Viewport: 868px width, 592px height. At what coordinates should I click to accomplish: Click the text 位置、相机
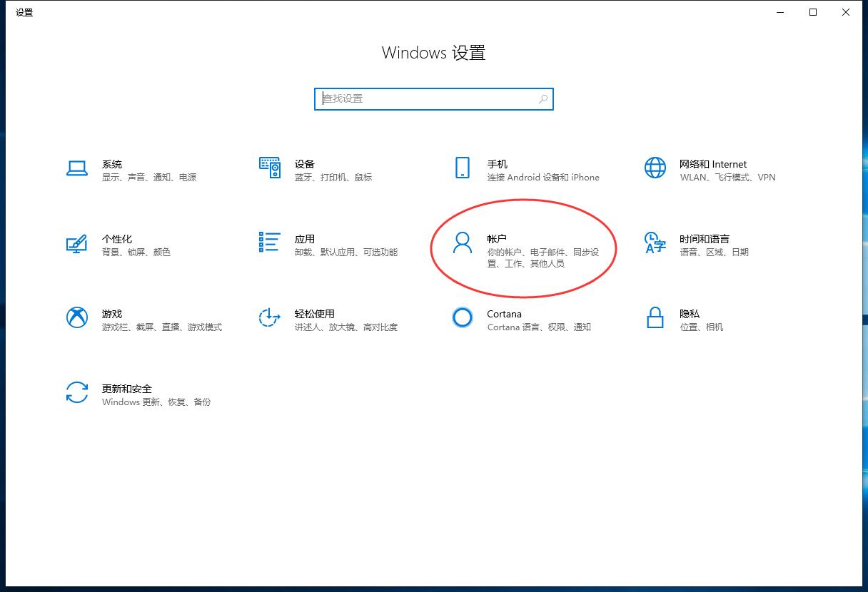[x=702, y=327]
